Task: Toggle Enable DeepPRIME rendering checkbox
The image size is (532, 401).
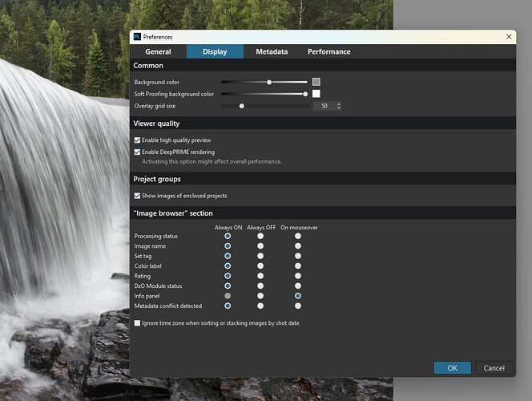Action: point(137,152)
